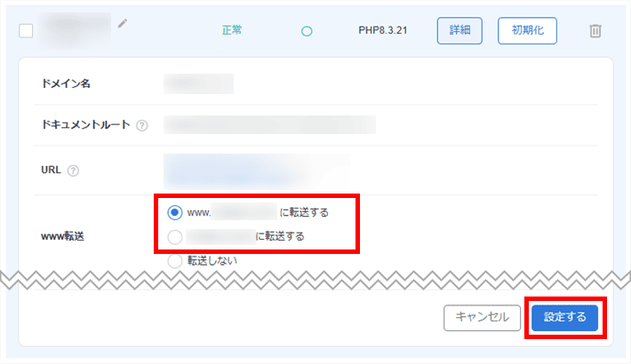Viewport: 631px width, 364px height.
Task: Tick the checkbox for the domain row
Action: (26, 31)
